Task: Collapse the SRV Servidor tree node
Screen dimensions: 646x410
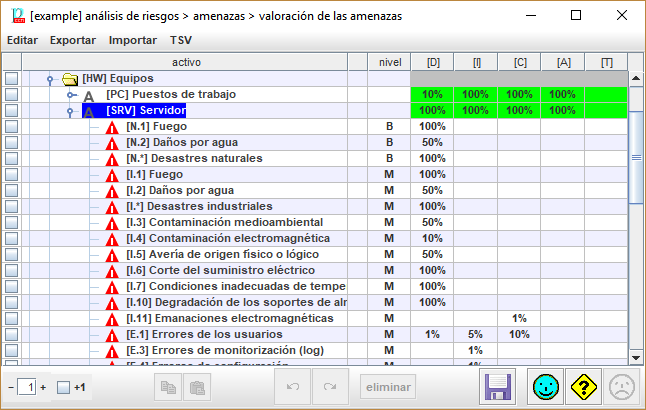Action: coord(70,111)
